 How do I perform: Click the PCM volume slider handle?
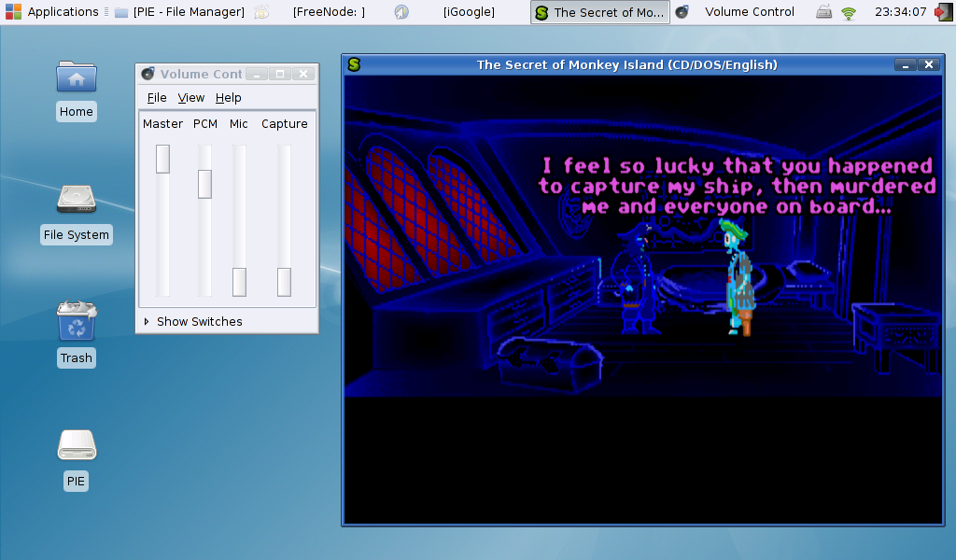(x=204, y=184)
